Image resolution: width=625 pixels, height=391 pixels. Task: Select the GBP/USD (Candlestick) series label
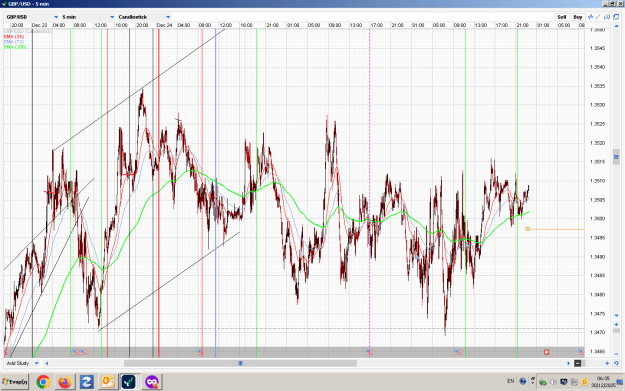point(28,31)
